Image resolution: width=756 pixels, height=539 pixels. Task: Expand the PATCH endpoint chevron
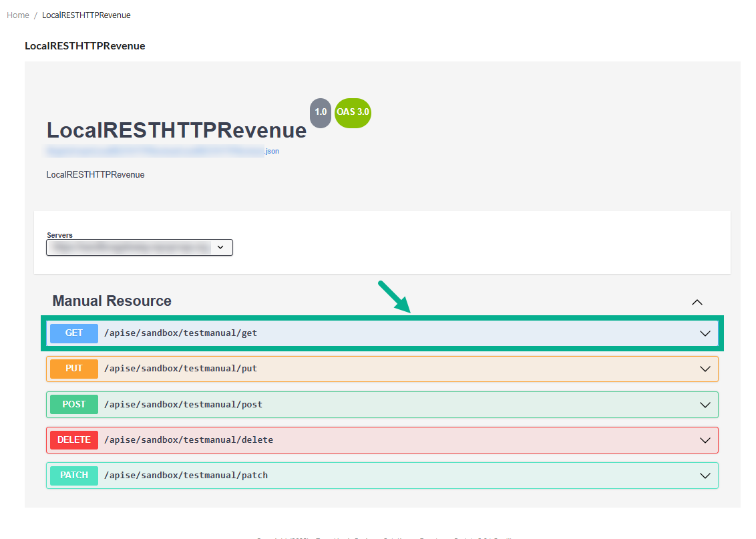705,476
